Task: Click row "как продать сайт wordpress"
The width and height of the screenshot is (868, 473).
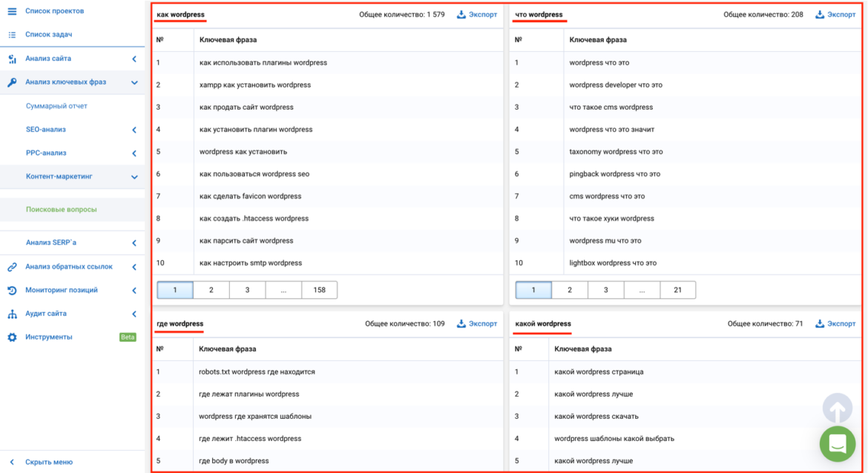Action: click(x=327, y=107)
